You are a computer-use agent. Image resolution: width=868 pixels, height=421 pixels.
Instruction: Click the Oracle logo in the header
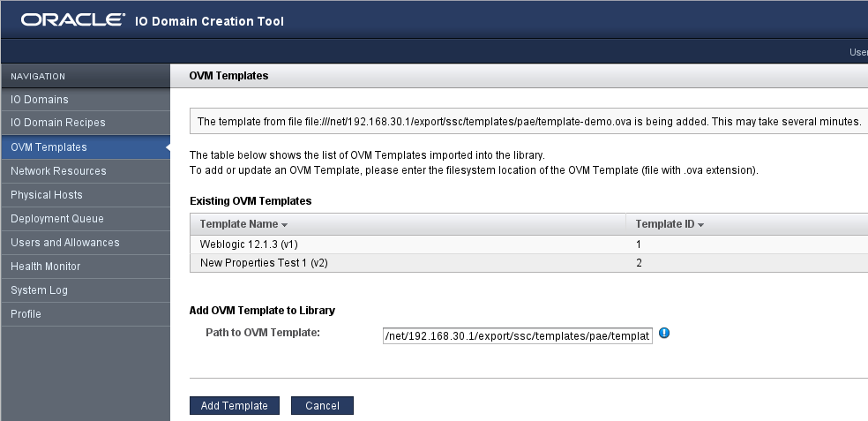click(73, 20)
